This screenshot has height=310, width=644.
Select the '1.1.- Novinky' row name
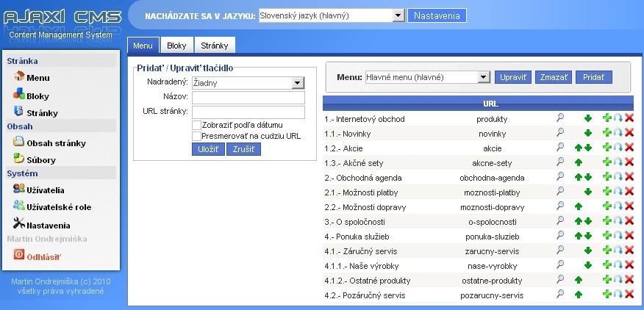(x=348, y=134)
